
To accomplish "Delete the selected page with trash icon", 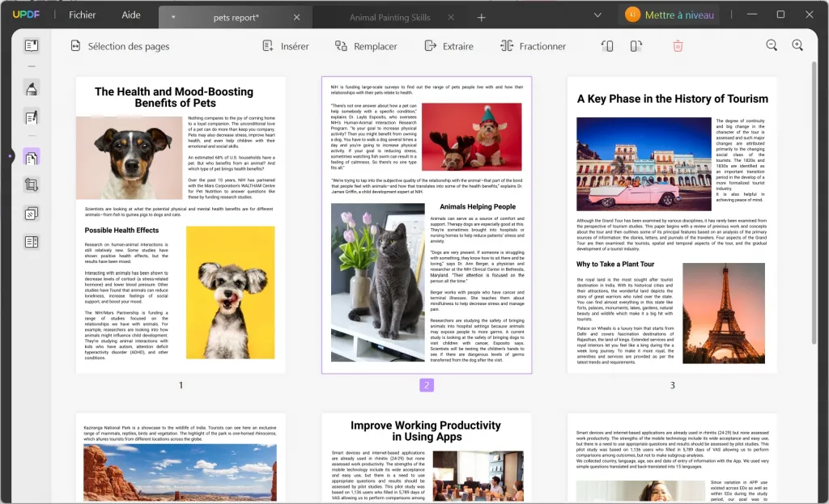I will coord(678,46).
